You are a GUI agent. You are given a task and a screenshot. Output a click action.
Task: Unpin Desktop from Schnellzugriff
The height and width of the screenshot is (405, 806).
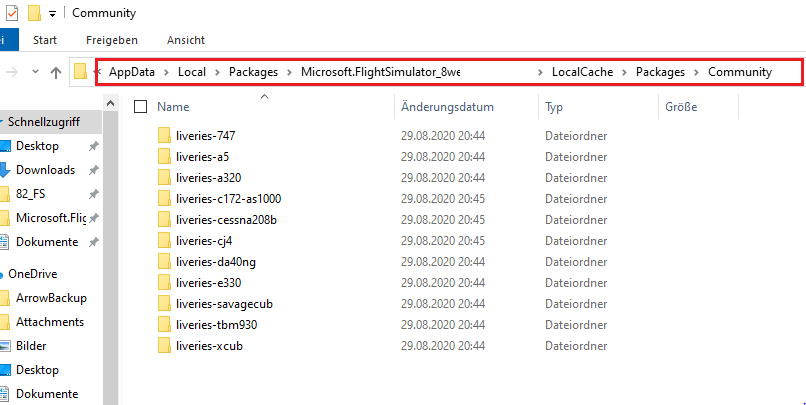click(x=94, y=146)
